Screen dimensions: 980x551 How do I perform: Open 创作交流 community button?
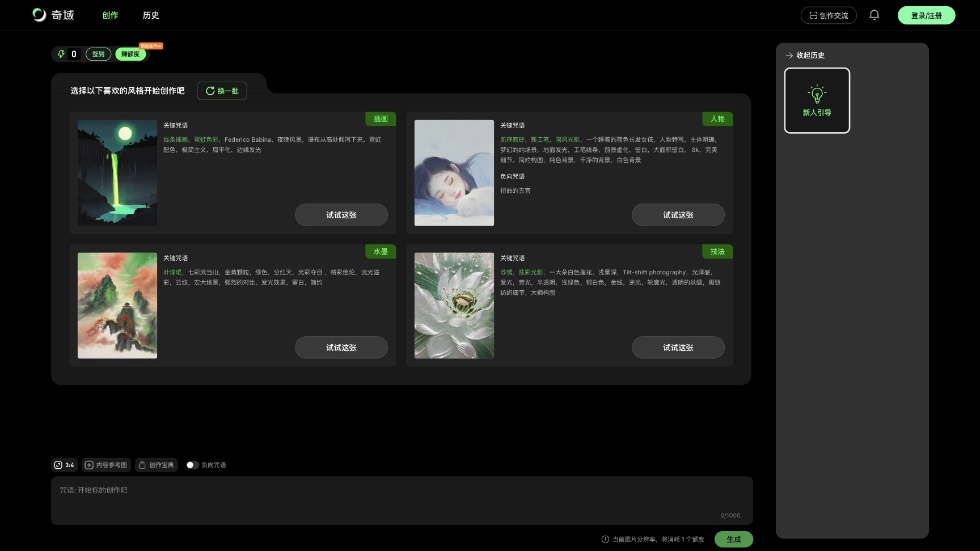829,15
